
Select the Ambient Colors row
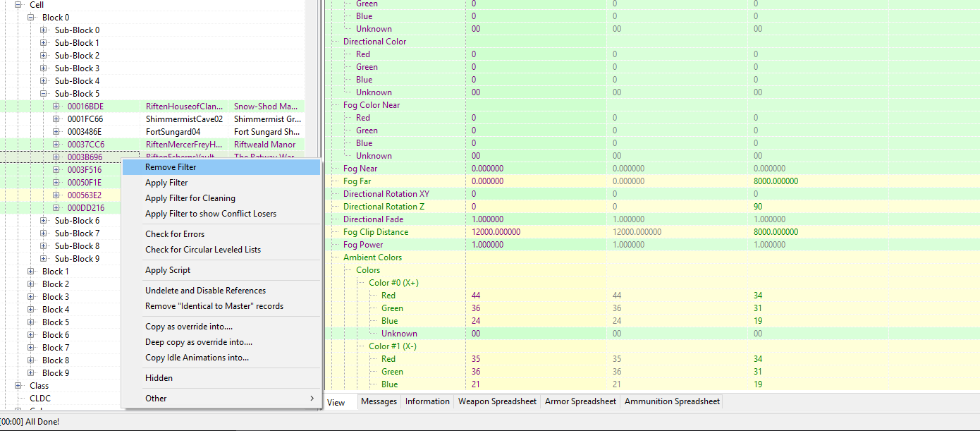point(373,257)
